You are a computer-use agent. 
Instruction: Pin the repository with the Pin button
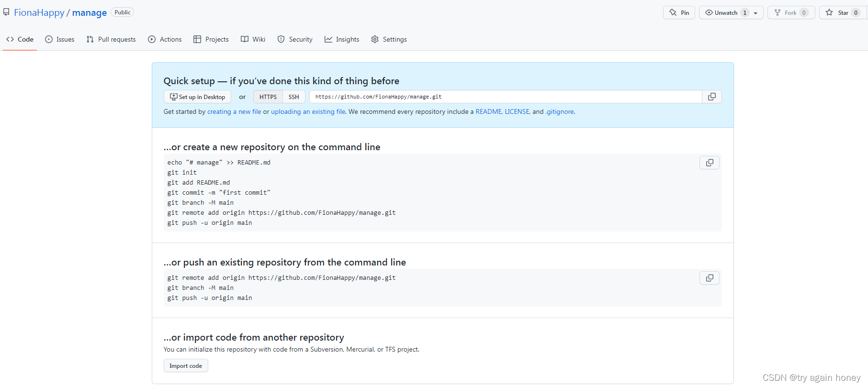point(679,12)
